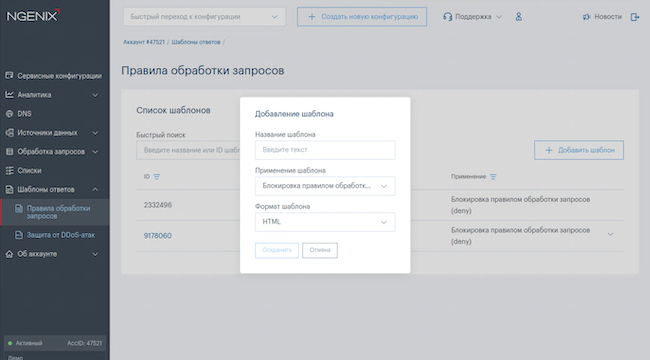Click the Обработка запросов icon

pyautogui.click(x=9, y=152)
